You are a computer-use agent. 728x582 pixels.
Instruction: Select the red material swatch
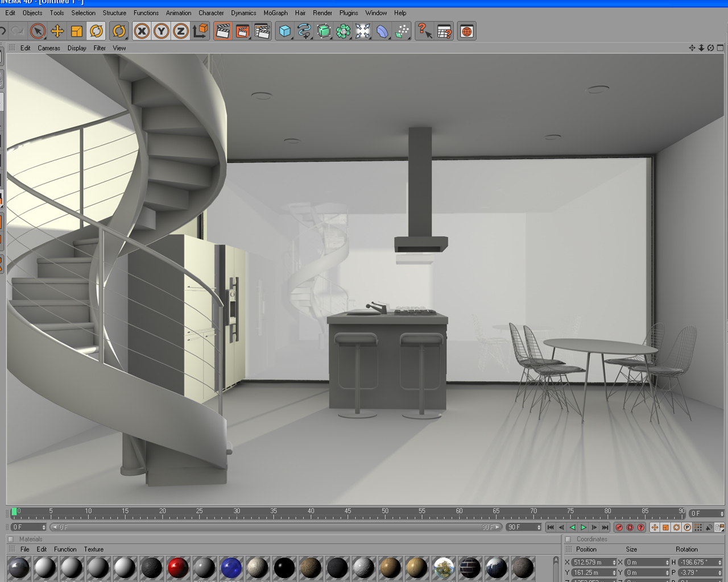coord(177,567)
